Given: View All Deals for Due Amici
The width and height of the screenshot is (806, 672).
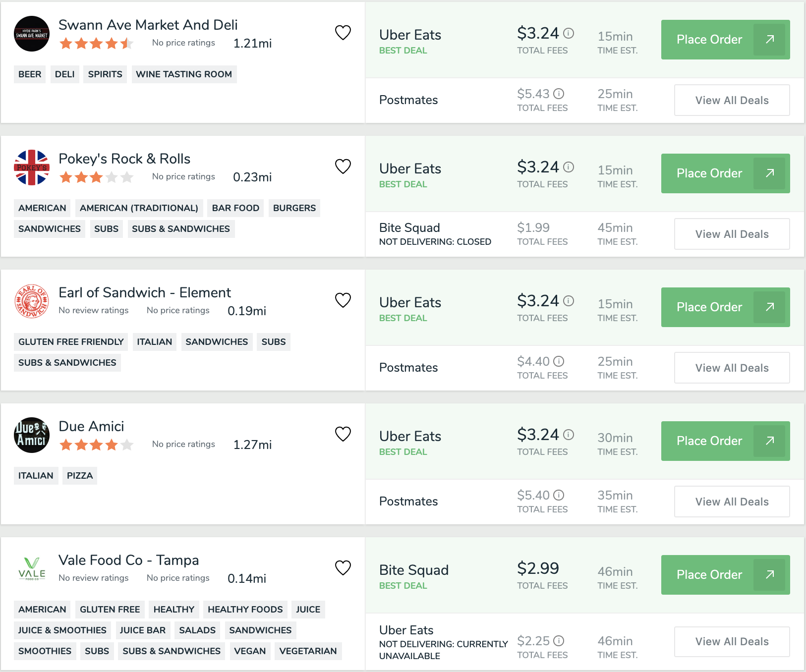Looking at the screenshot, I should (x=732, y=502).
